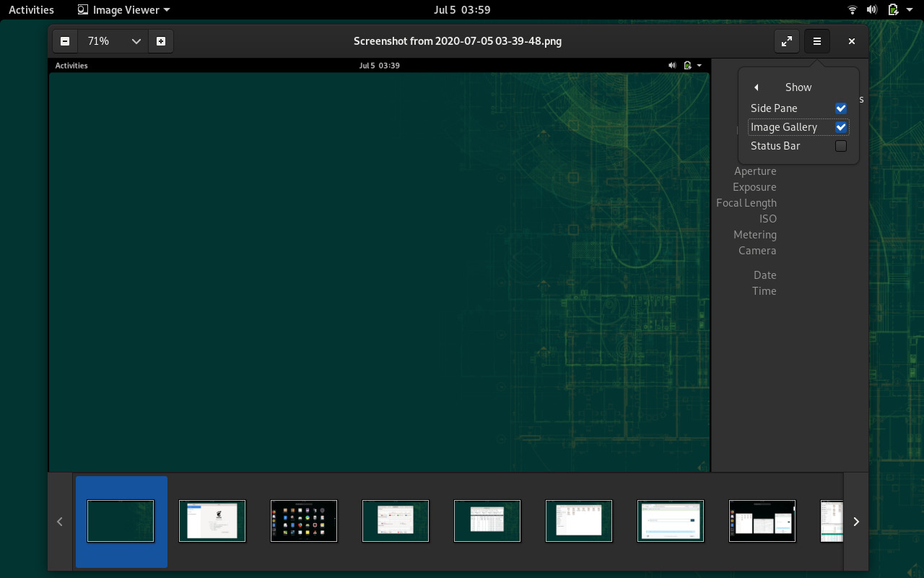The height and width of the screenshot is (578, 924).
Task: Open the Wi-Fi network indicator
Action: coord(853,10)
